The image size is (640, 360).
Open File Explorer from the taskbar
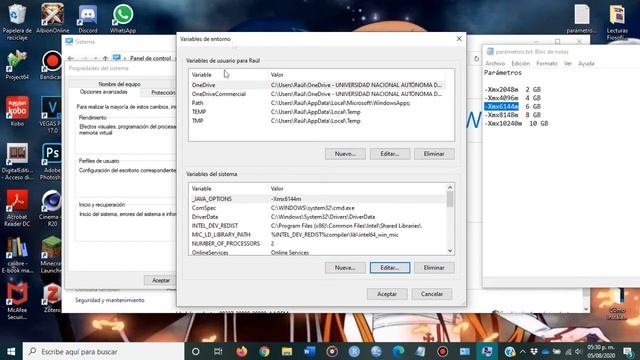point(287,351)
